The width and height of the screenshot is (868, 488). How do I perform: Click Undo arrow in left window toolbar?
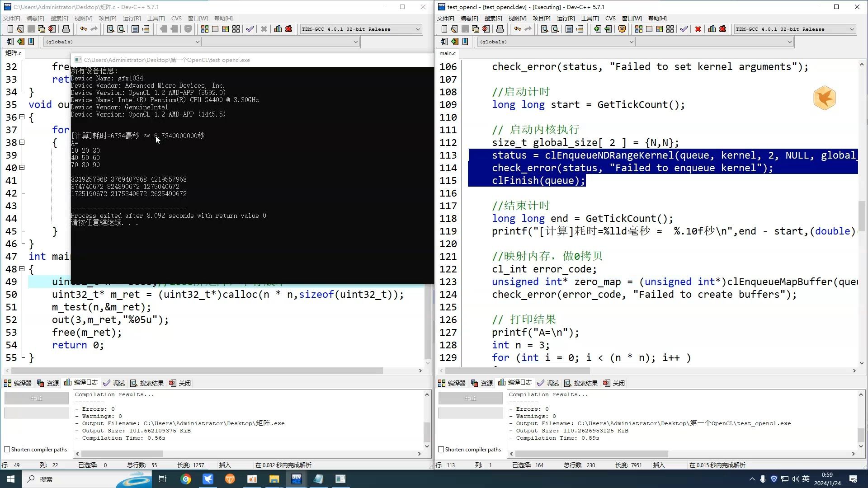(x=84, y=29)
